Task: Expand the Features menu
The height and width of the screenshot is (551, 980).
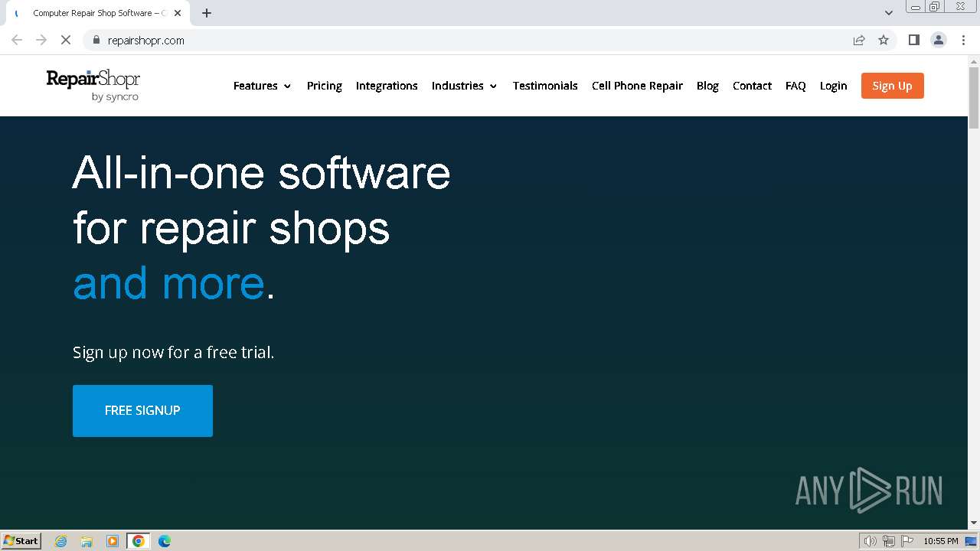Action: pyautogui.click(x=262, y=86)
